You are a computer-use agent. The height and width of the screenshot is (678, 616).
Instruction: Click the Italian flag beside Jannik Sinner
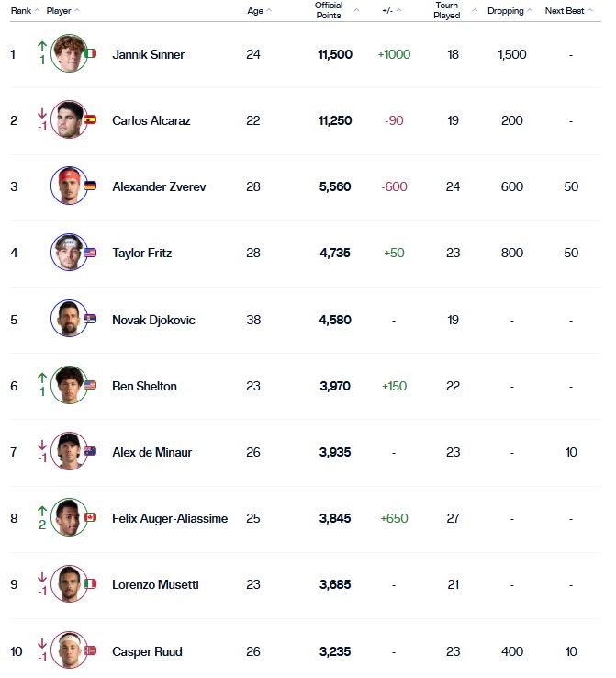point(90,54)
